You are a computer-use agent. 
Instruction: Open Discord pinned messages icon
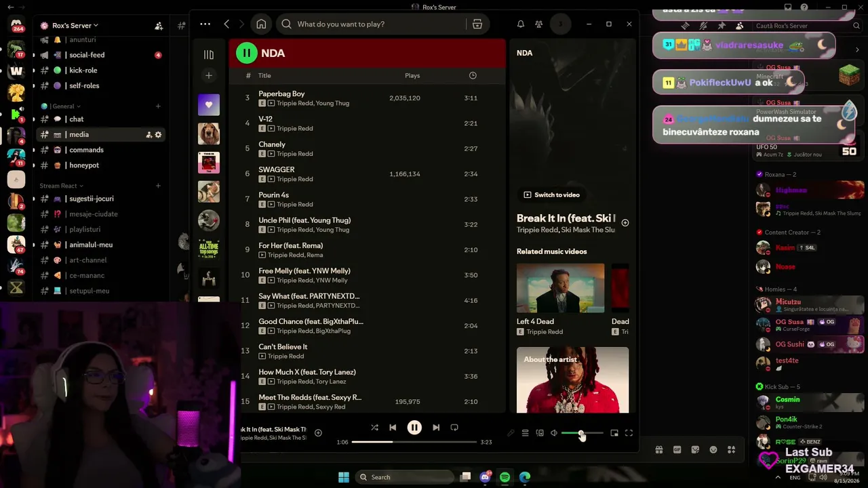[722, 26]
